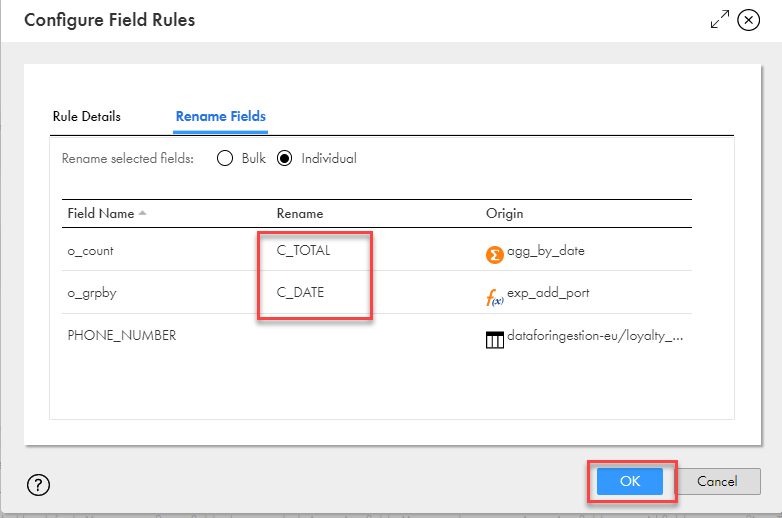Click the expression icon beside exp_add_port
The image size is (782, 518).
click(494, 296)
